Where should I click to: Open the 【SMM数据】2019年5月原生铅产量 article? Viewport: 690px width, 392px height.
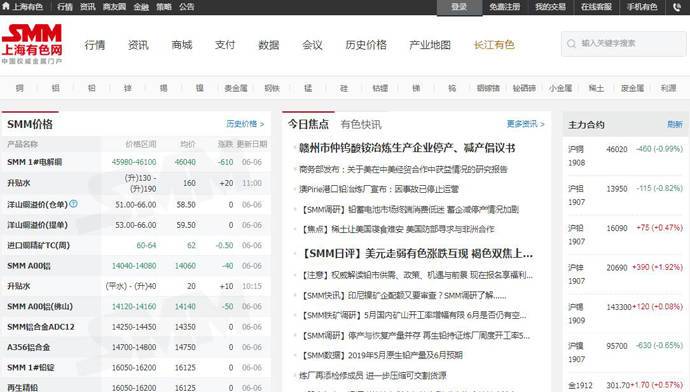382,355
